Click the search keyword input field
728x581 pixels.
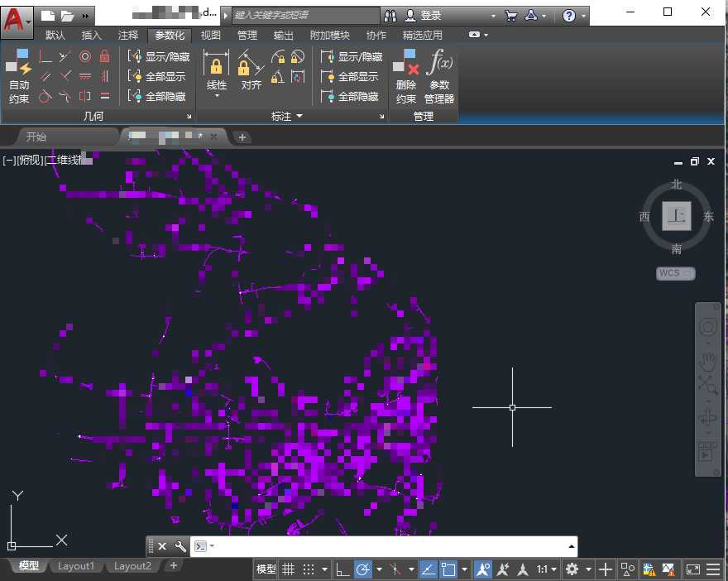[305, 16]
